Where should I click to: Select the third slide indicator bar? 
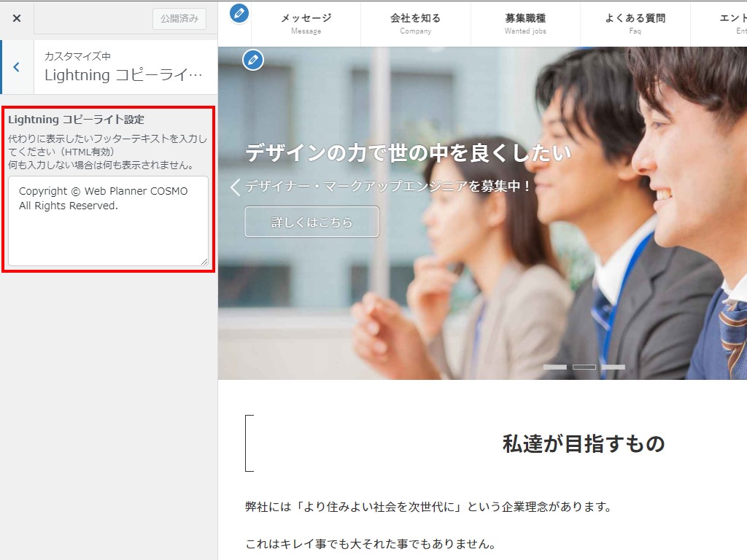point(613,367)
